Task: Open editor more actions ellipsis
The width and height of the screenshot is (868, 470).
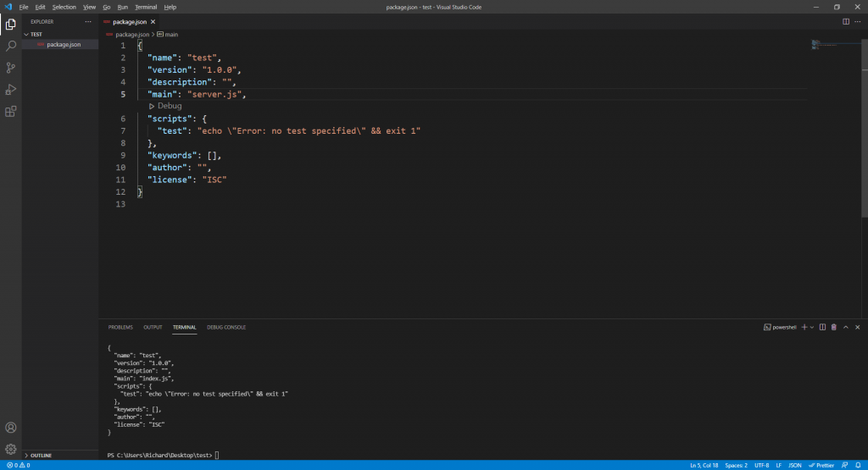Action: click(x=858, y=21)
